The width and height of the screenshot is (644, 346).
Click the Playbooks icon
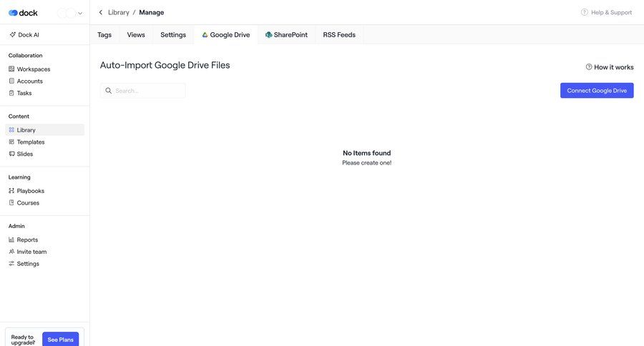tap(11, 190)
